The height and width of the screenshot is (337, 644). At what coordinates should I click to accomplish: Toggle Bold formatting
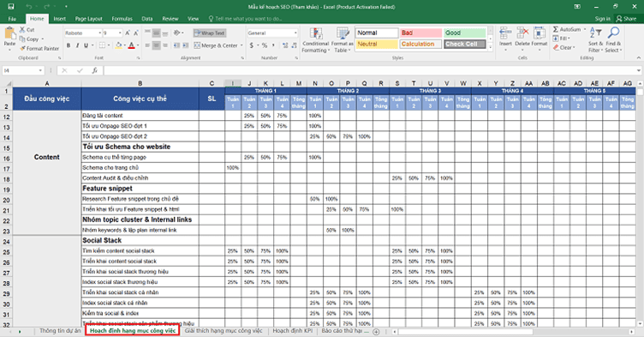coord(69,45)
